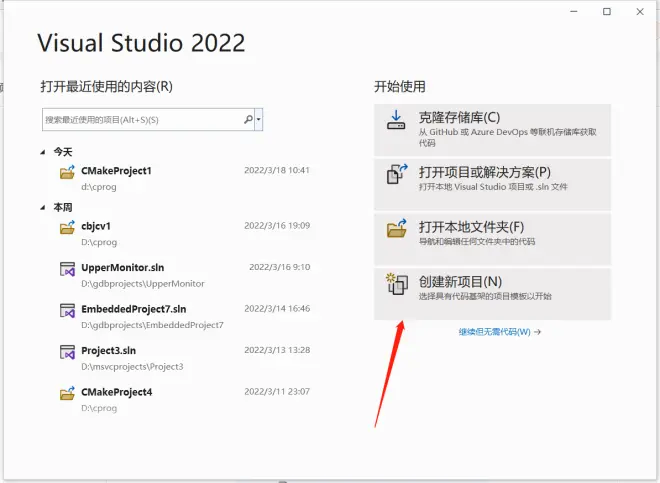Click 克隆存储库(C) title text
Image resolution: width=660 pixels, height=483 pixels.
(459, 117)
